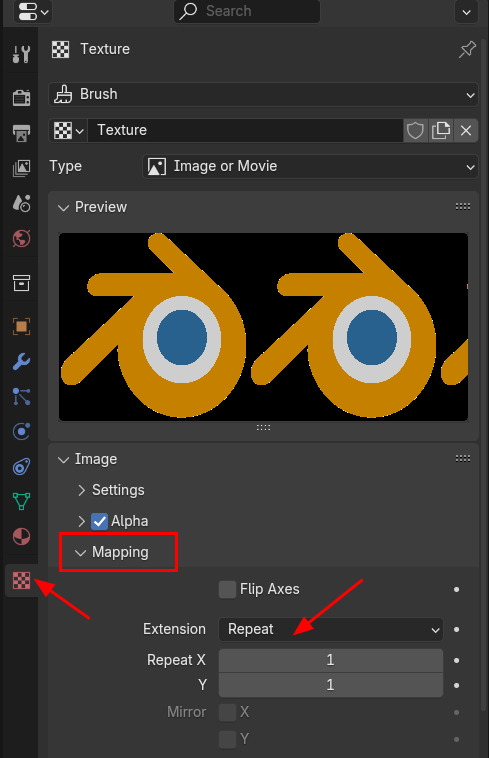Open the Object Constraints tab
This screenshot has height=758, width=489.
pos(21,466)
